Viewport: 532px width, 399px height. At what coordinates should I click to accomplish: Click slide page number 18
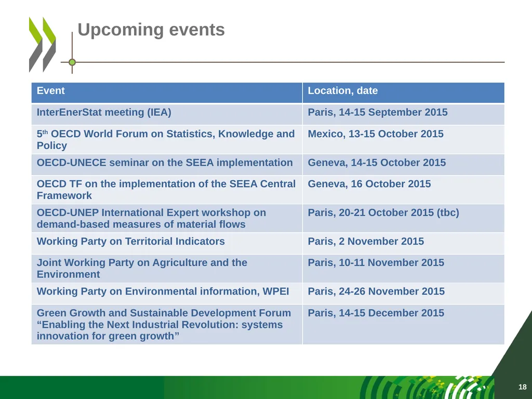(523, 387)
